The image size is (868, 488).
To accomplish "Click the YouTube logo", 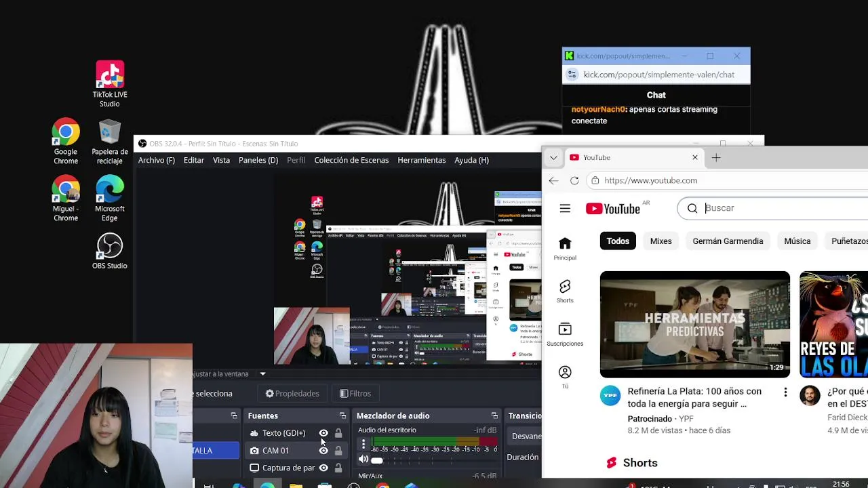I will pyautogui.click(x=613, y=209).
